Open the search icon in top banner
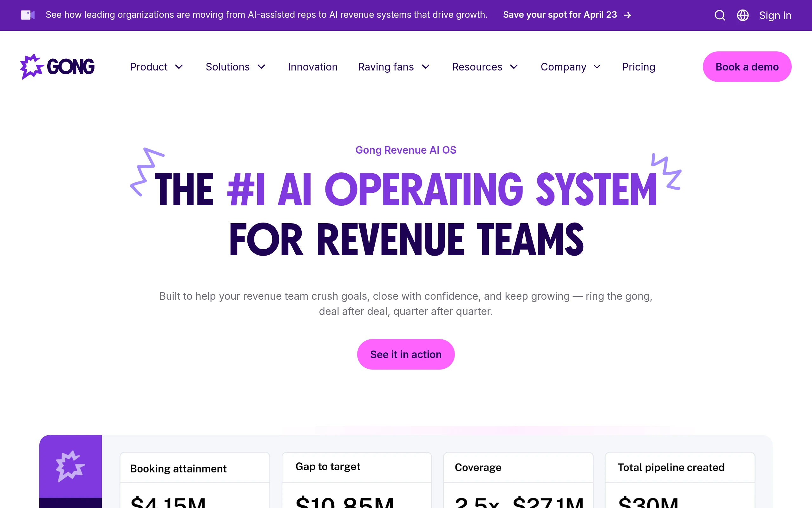This screenshot has height=508, width=812. point(720,15)
